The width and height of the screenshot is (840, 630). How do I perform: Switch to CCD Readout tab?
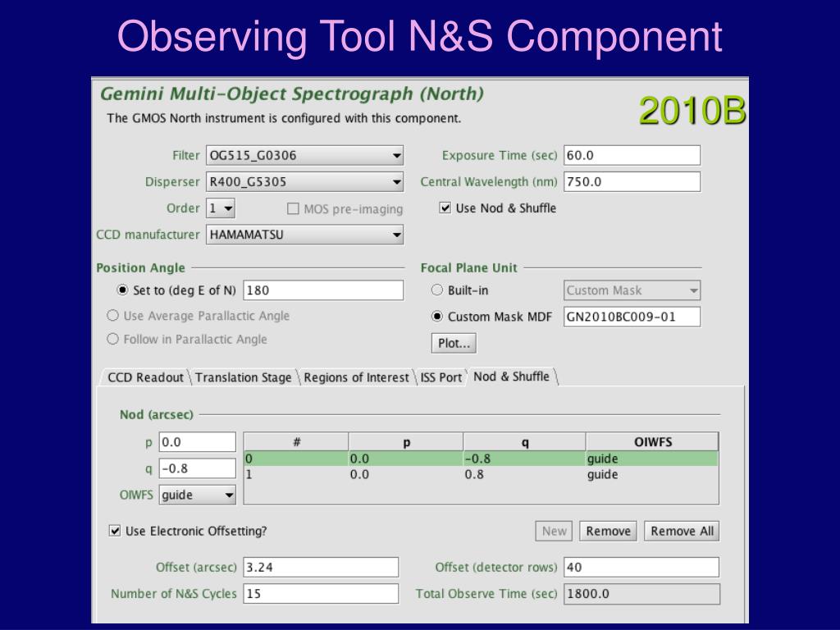coord(145,377)
